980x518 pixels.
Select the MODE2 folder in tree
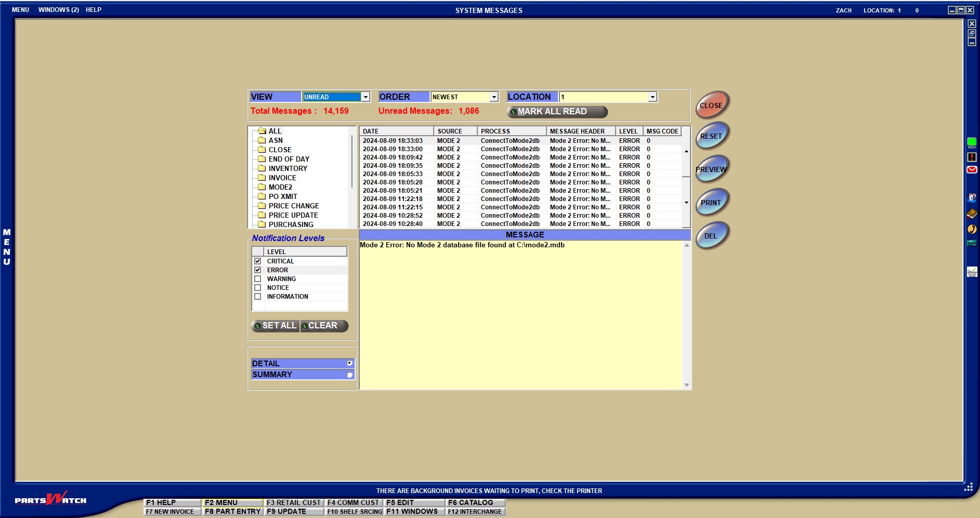click(x=280, y=187)
